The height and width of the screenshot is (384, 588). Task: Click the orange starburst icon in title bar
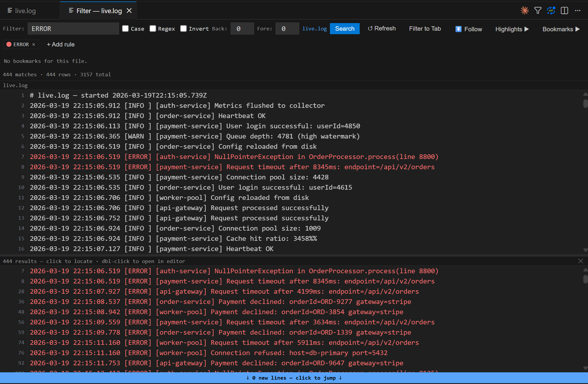pyautogui.click(x=525, y=11)
